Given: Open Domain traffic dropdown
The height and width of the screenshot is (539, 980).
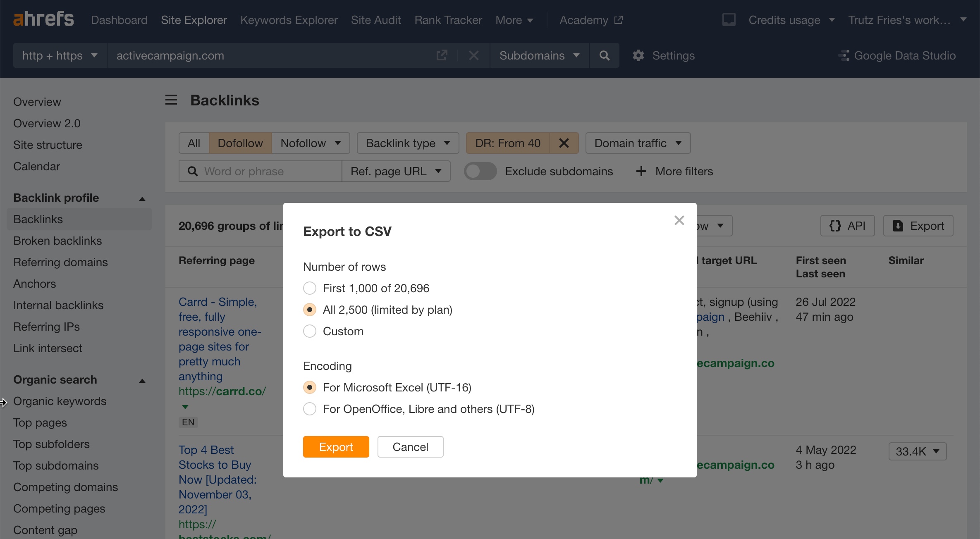Looking at the screenshot, I should click(638, 143).
